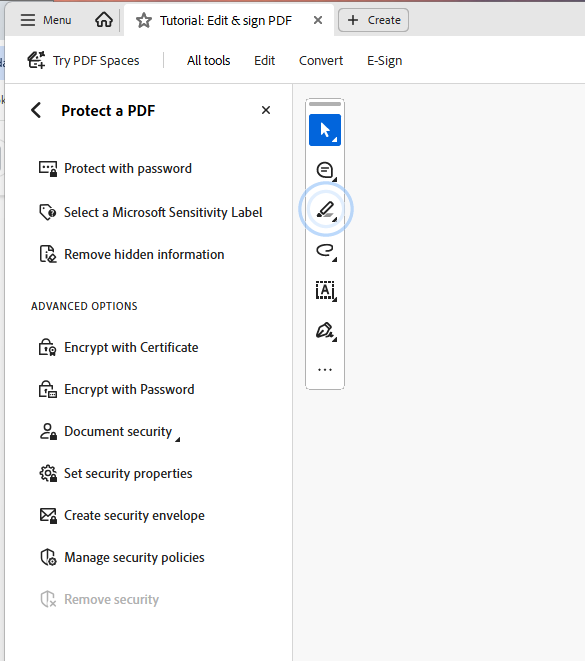Viewport: 585px width, 661px height.
Task: Activate the highlighter tool
Action: click(325, 210)
